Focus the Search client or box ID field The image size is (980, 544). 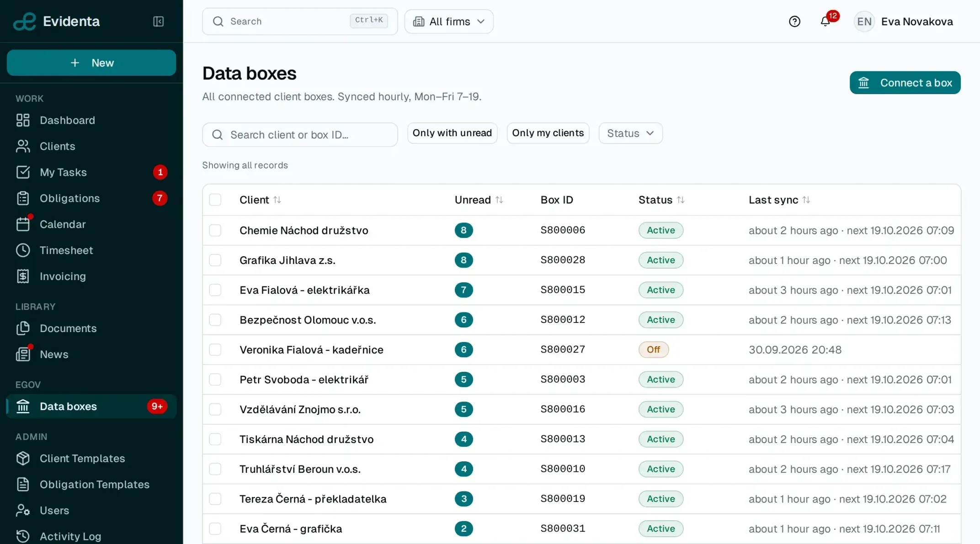[300, 135]
